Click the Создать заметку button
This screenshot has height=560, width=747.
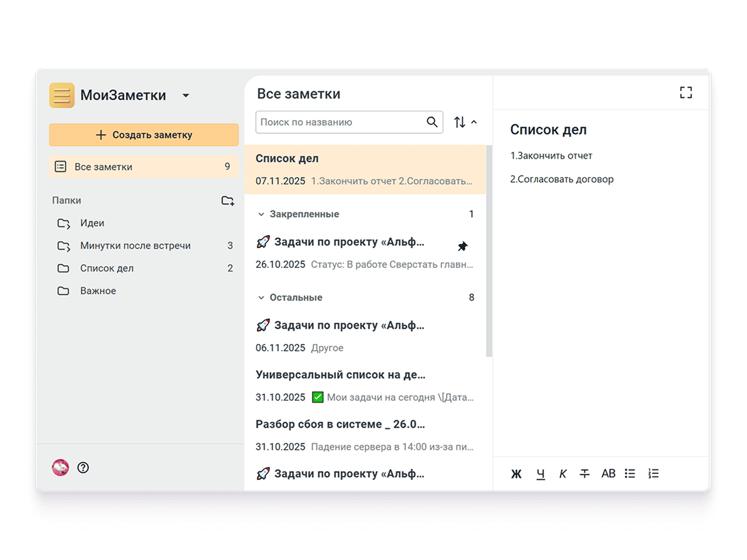click(144, 135)
